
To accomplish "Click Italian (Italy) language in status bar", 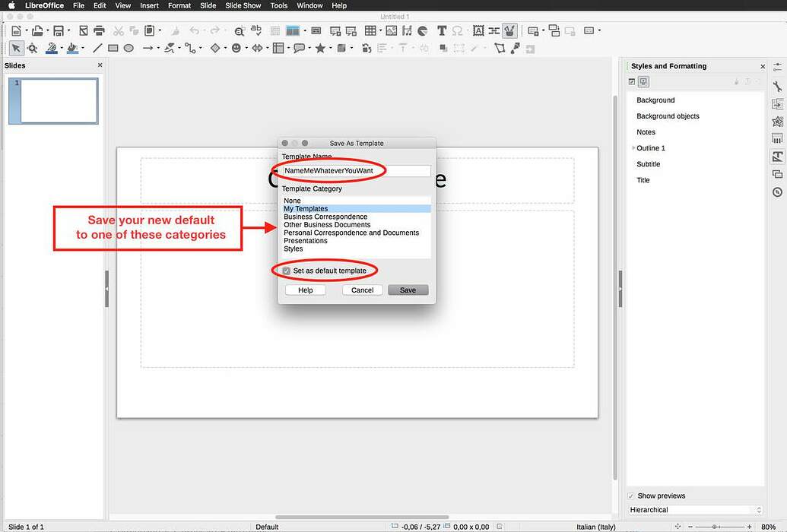I will pos(596,527).
